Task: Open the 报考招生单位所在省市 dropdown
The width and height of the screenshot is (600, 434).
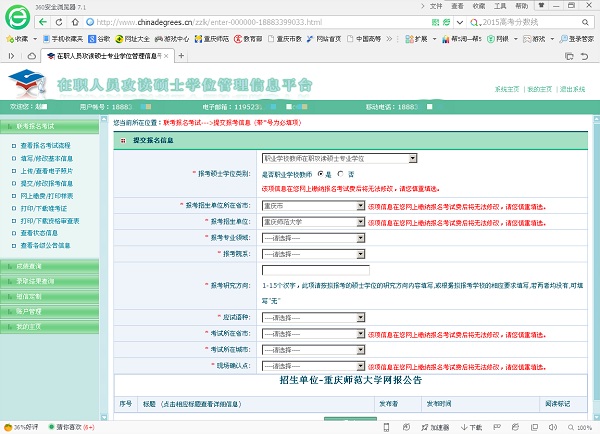Action: point(313,206)
